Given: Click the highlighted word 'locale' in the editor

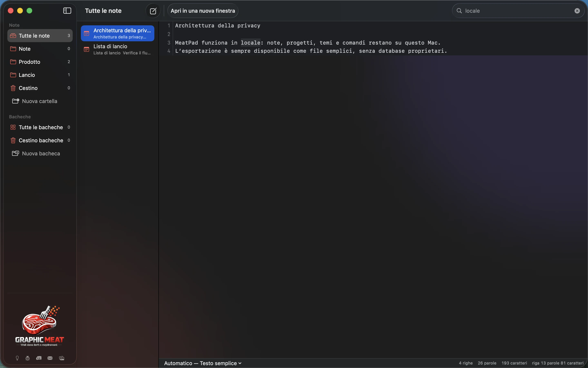Looking at the screenshot, I should 251,43.
